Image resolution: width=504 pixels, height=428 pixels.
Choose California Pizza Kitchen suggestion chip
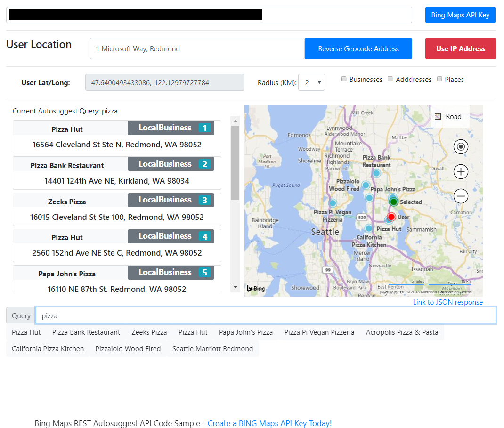point(48,349)
